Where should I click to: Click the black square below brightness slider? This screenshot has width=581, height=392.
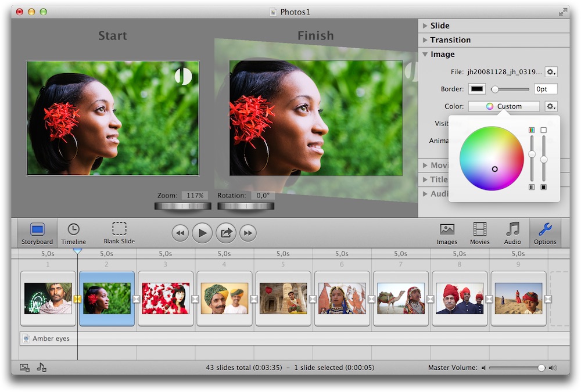544,187
